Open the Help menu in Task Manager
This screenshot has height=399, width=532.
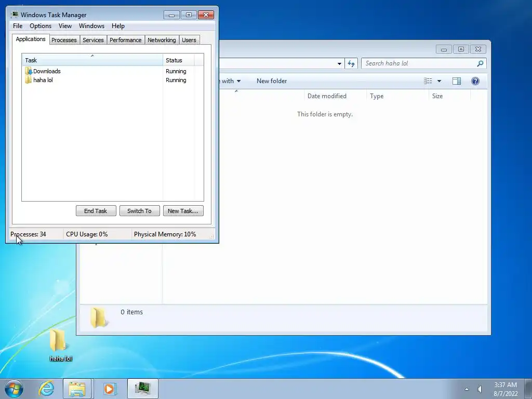(118, 26)
